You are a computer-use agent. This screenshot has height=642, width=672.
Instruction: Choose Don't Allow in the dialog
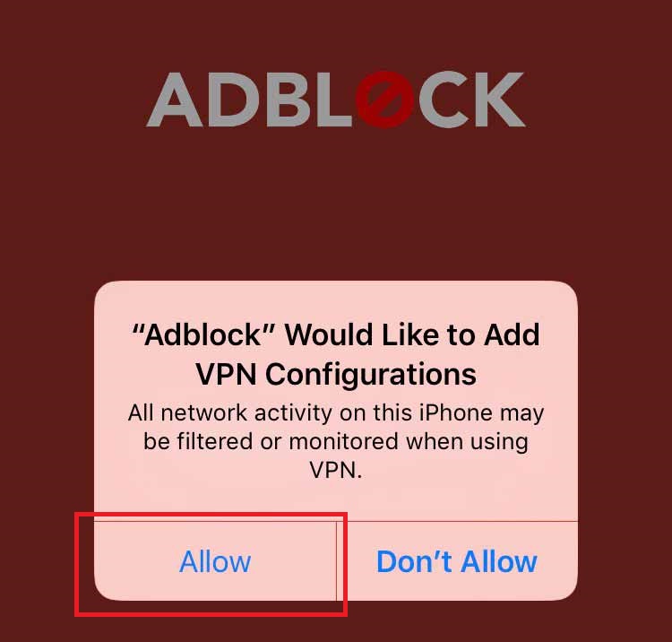pos(457,561)
